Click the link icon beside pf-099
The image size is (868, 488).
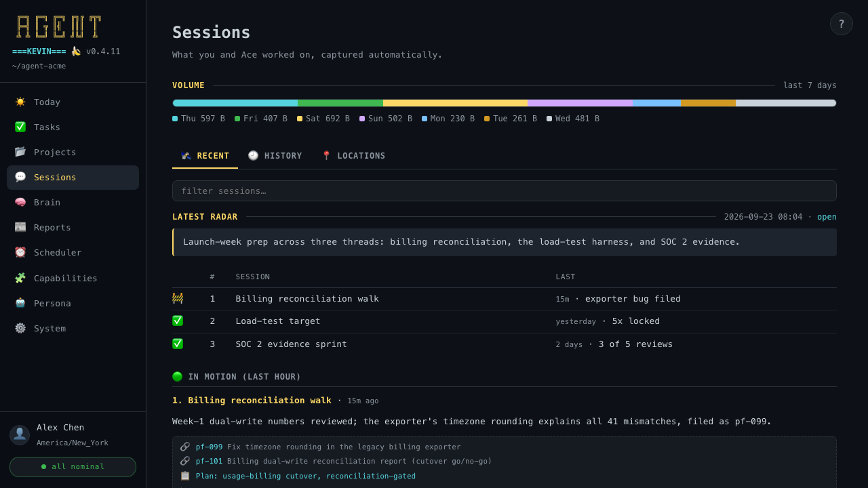(x=185, y=447)
